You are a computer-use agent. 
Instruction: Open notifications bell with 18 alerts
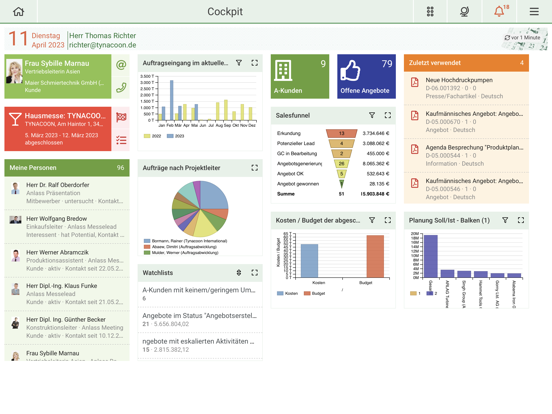(x=501, y=11)
